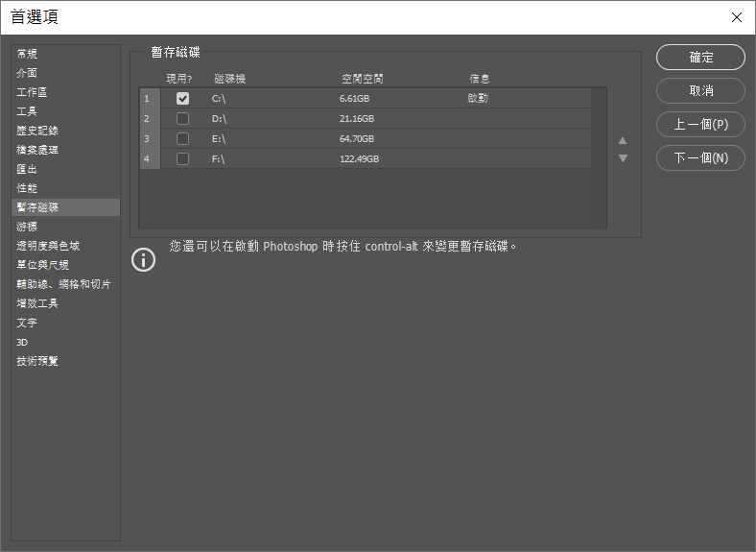Screen dimensions: 756x552
Task: Click the 64.70GB free space value
Action: click(357, 139)
